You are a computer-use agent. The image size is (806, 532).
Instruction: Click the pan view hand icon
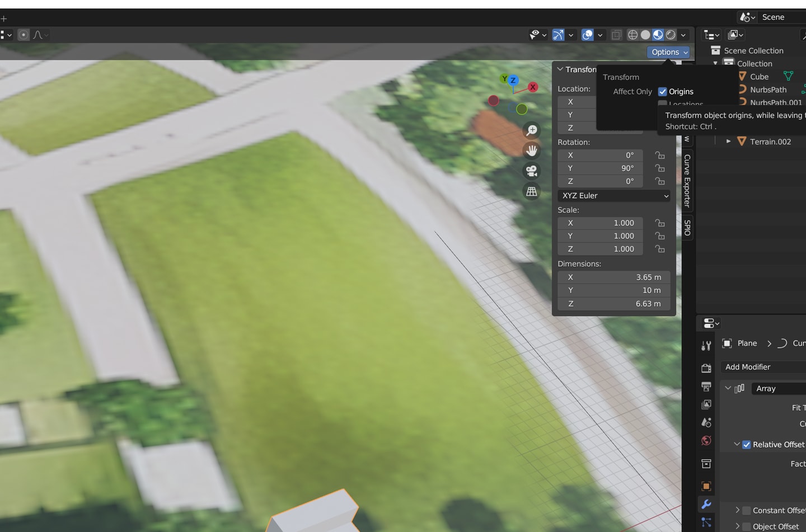coord(532,150)
